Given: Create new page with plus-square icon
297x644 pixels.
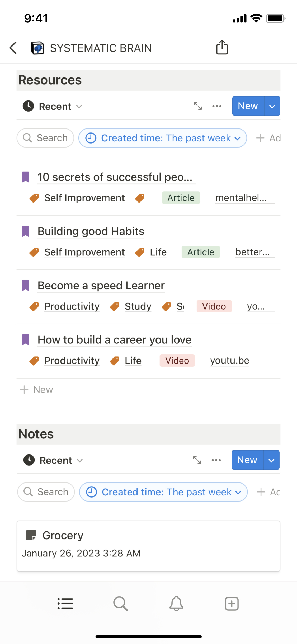Looking at the screenshot, I should point(232,604).
